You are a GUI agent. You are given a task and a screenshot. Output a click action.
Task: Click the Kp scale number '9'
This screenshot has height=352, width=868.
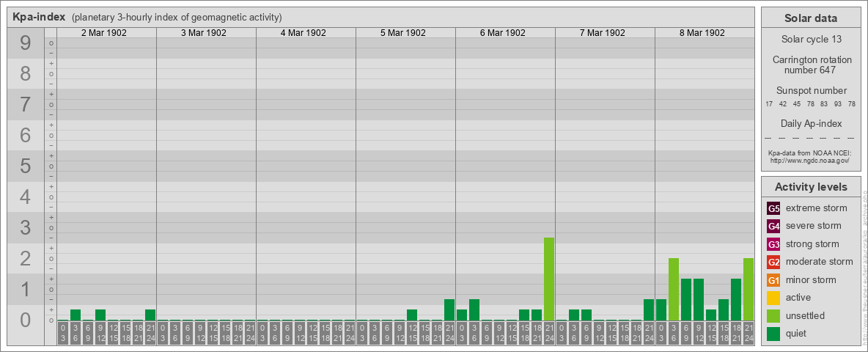tap(25, 43)
